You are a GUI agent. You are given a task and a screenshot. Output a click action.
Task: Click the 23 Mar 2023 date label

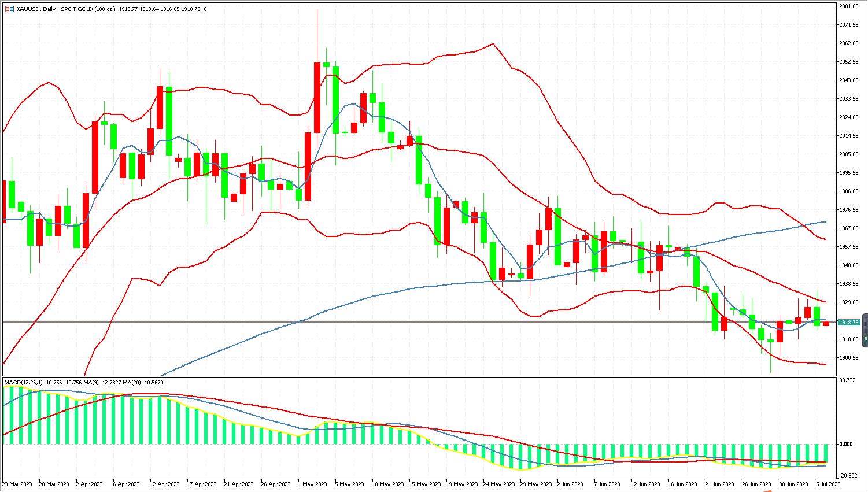point(17,484)
